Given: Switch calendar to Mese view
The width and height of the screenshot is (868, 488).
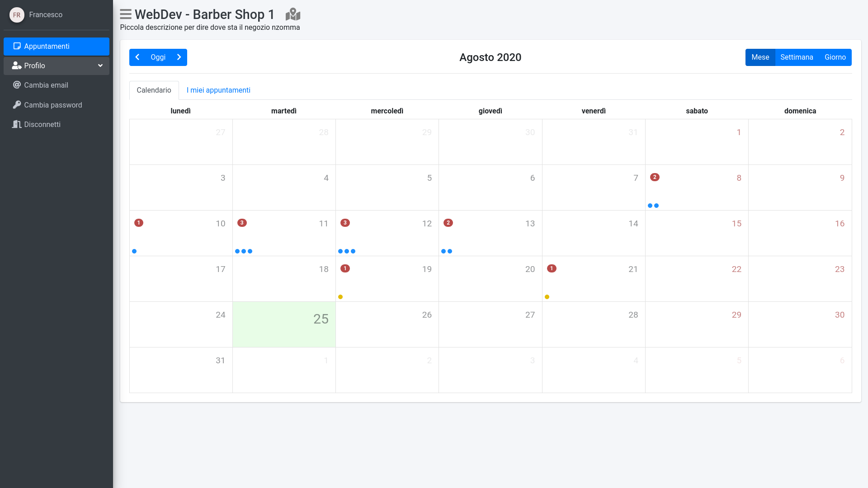Looking at the screenshot, I should 760,57.
